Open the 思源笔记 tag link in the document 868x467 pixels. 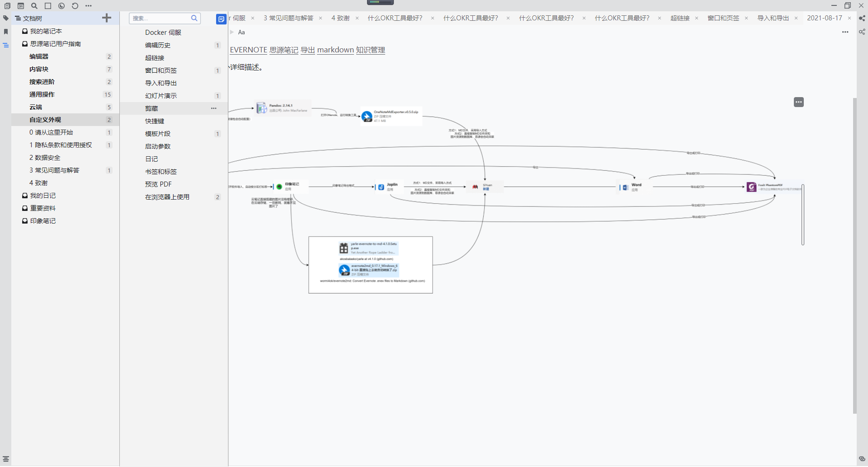pos(284,50)
